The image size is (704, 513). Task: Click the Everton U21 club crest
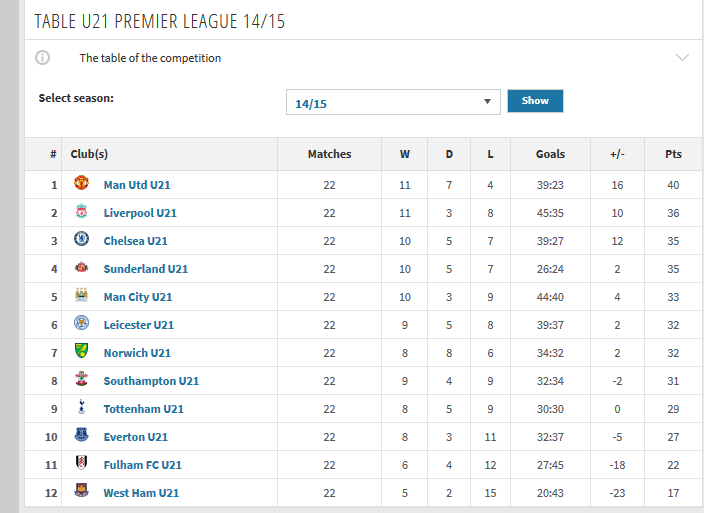(x=81, y=434)
